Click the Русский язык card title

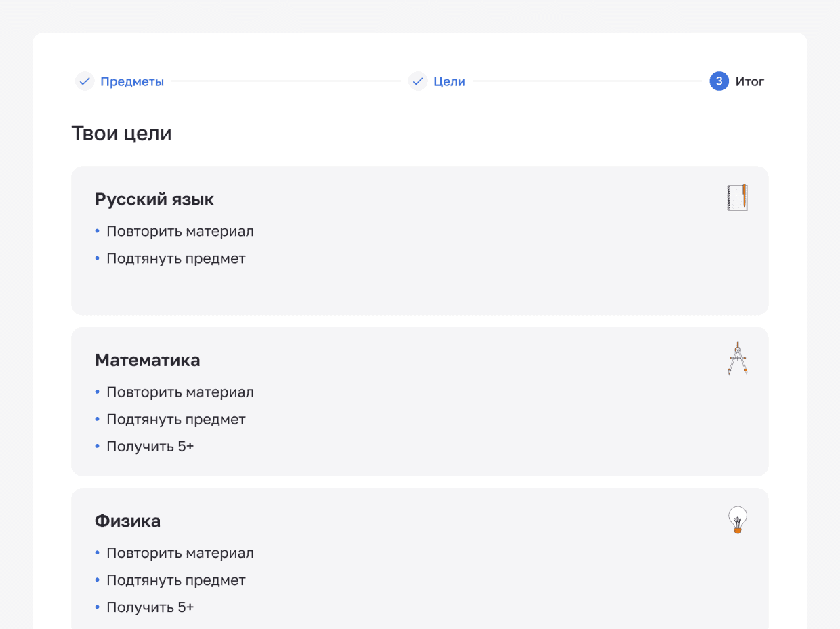pyautogui.click(x=154, y=199)
